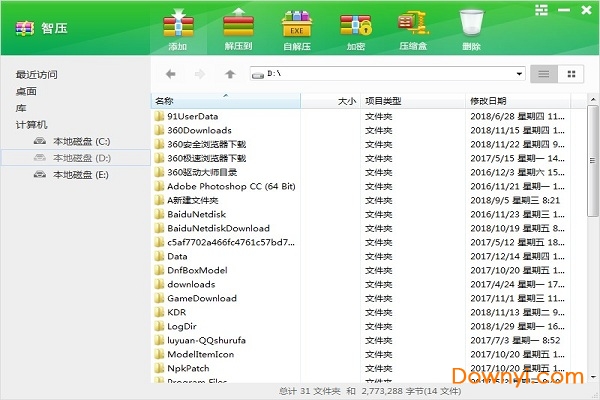Switch to list view mode

tap(544, 74)
